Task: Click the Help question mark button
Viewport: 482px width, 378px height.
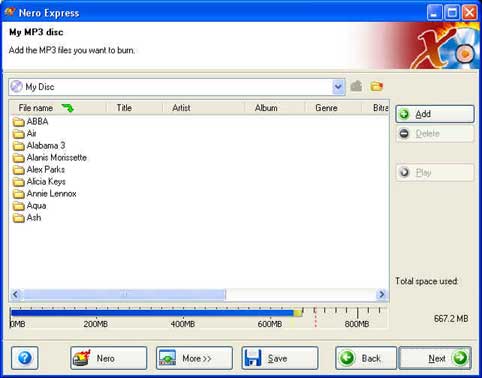Action: [25, 358]
